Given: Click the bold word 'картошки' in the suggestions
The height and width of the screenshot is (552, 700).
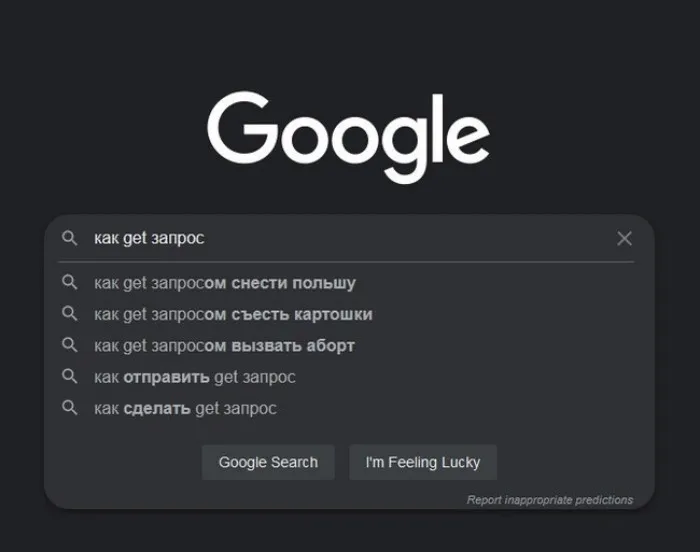Looking at the screenshot, I should (334, 314).
